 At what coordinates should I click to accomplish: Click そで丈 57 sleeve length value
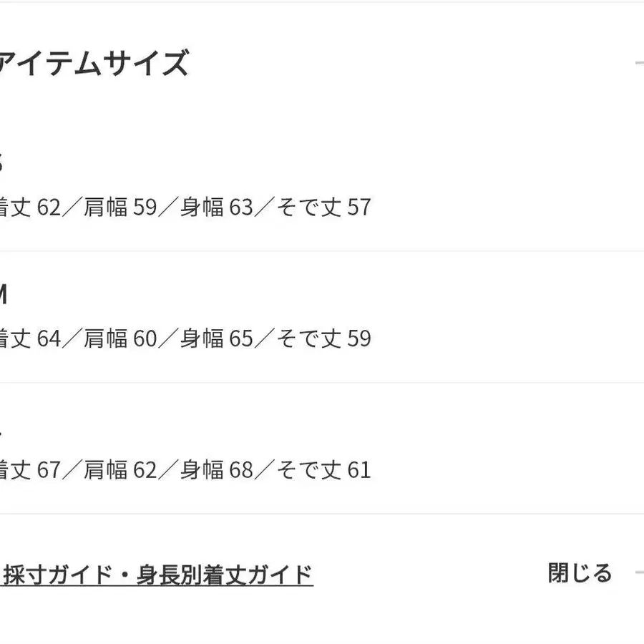[323, 208]
